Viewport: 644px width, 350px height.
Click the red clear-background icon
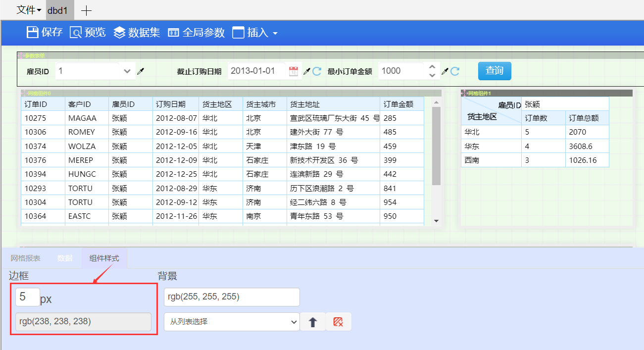(x=339, y=322)
